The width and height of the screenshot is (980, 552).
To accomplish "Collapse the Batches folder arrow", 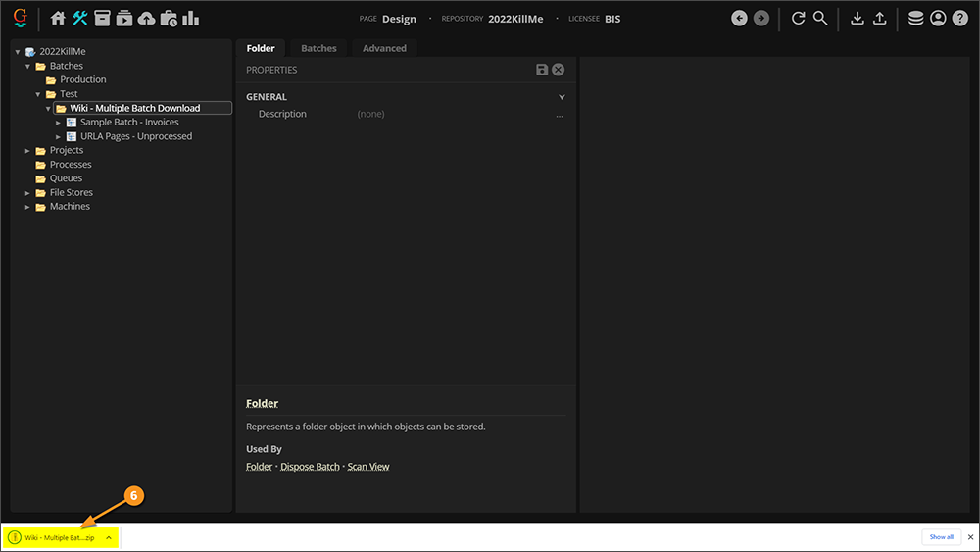I will point(27,66).
